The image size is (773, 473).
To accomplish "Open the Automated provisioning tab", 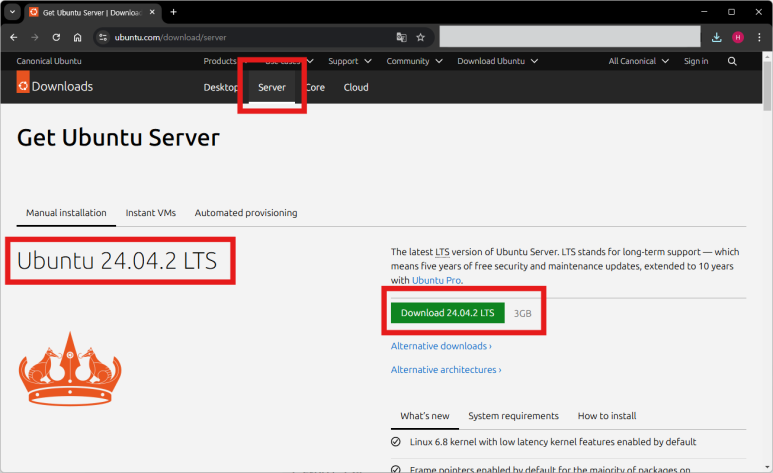I will 246,213.
